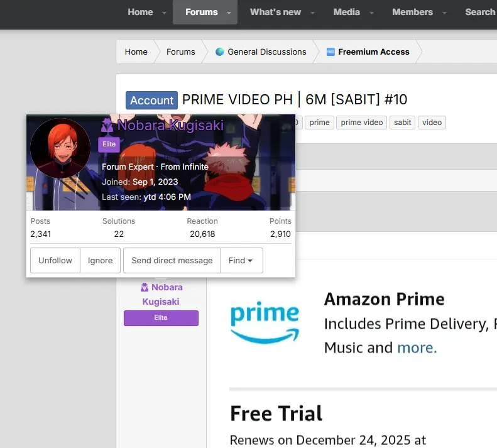Open the Forums nav tab
The image size is (497, 448).
(x=201, y=12)
